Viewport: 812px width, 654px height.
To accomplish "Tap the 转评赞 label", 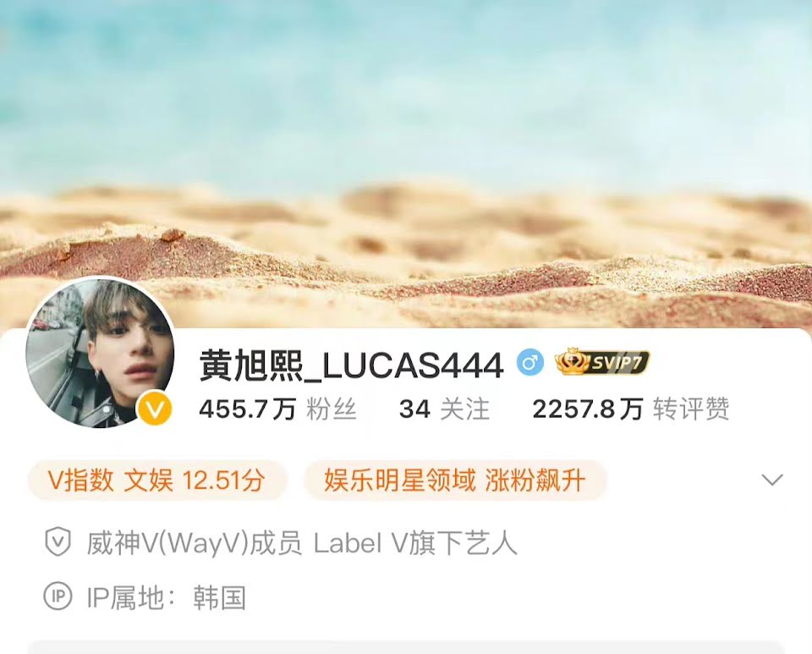I will point(691,409).
